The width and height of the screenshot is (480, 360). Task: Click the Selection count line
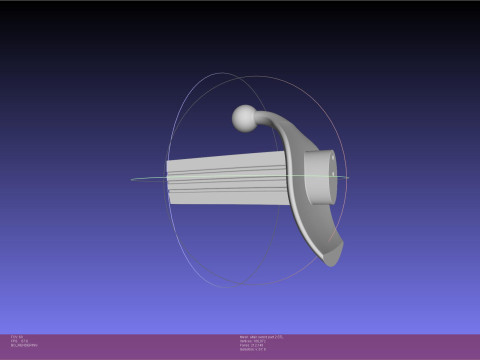pyautogui.click(x=253, y=349)
